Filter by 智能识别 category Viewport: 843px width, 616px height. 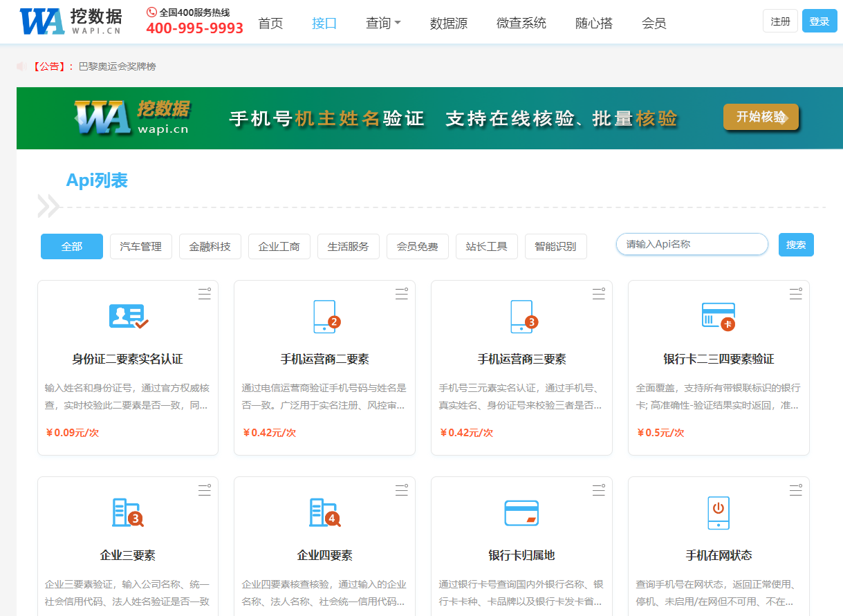[x=556, y=246]
